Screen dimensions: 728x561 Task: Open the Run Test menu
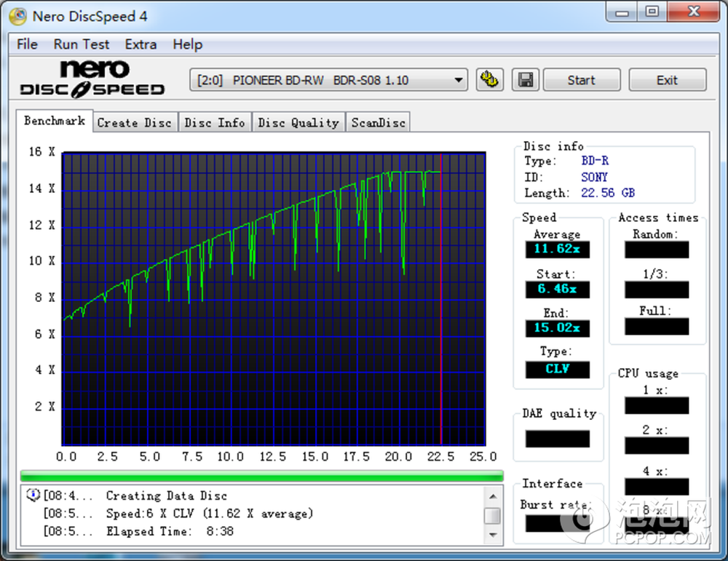pos(82,44)
